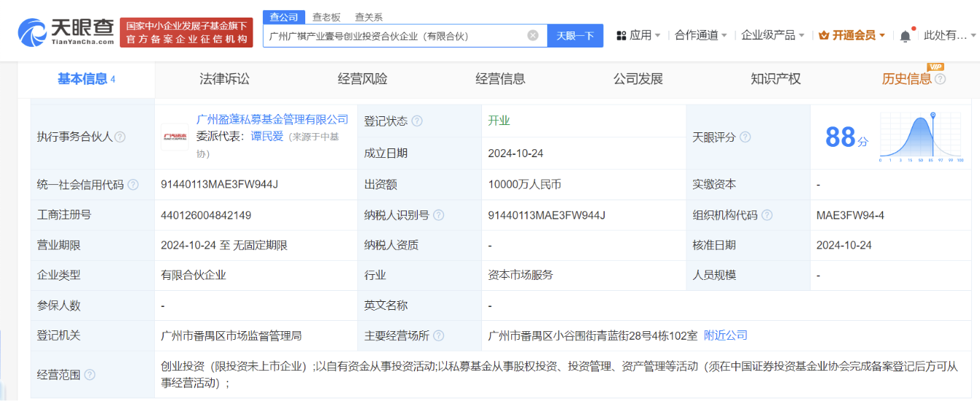Viewport: 980px width, 402px height.
Task: Click help icon next to 登记状态
Action: 417,121
